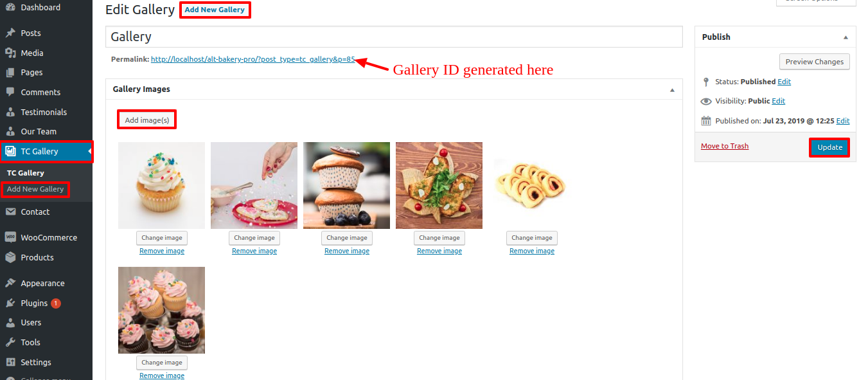Collapse the Gallery Images panel
This screenshot has height=380, width=868.
(672, 90)
